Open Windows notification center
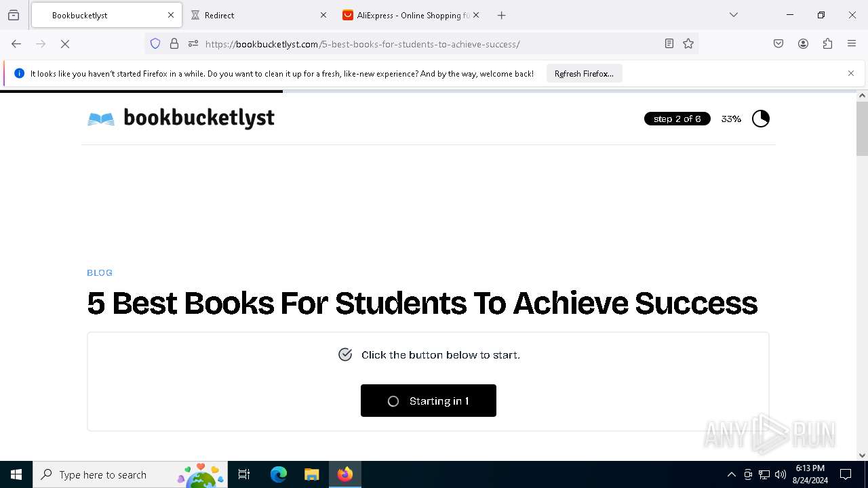 click(846, 474)
